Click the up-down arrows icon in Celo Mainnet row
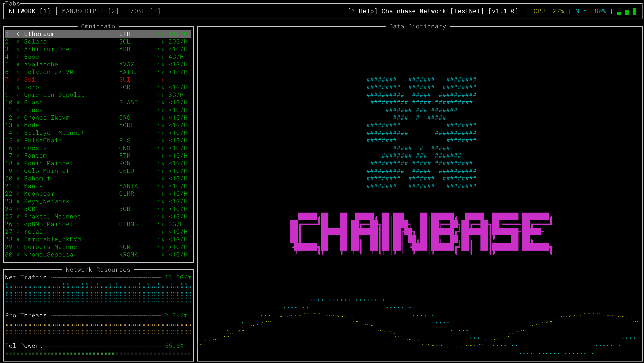 point(161,171)
